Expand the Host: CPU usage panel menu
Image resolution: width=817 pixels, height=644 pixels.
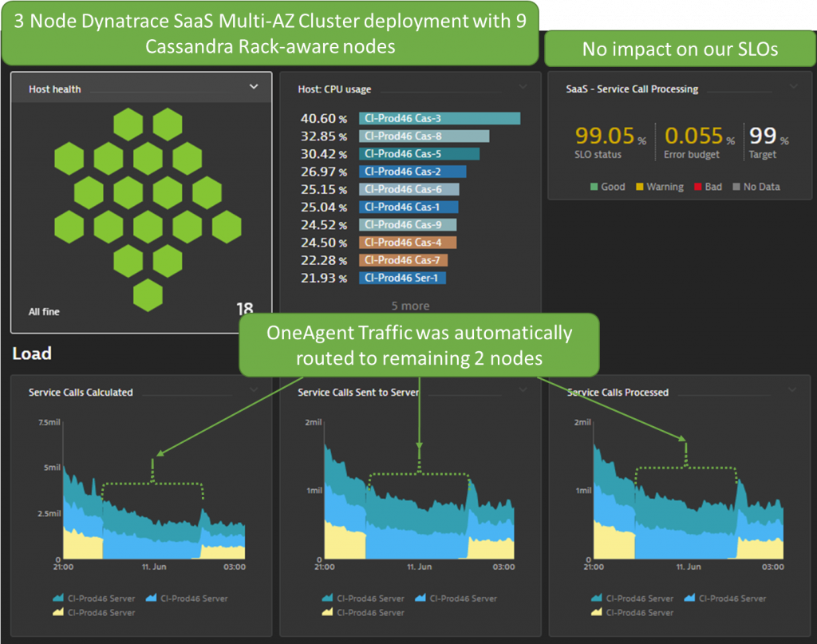tap(524, 86)
